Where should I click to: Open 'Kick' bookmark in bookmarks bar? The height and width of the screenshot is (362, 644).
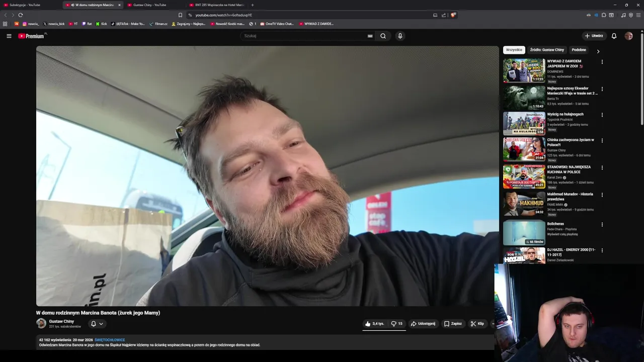coord(101,24)
